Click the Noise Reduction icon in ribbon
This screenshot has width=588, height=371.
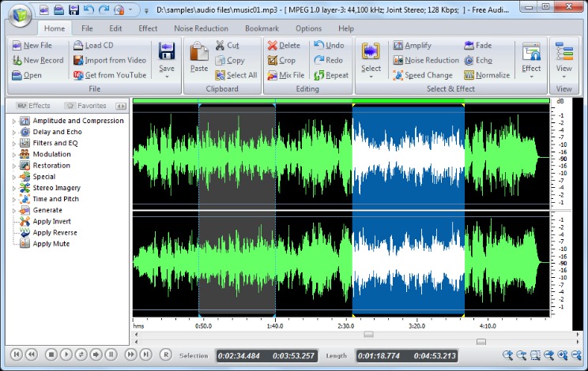(398, 60)
